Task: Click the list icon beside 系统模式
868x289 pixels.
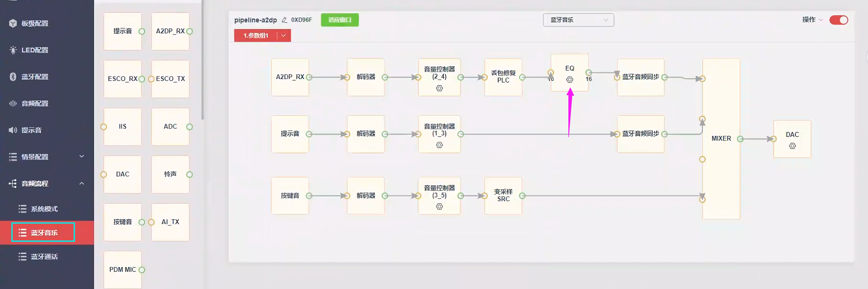Action: pos(23,209)
